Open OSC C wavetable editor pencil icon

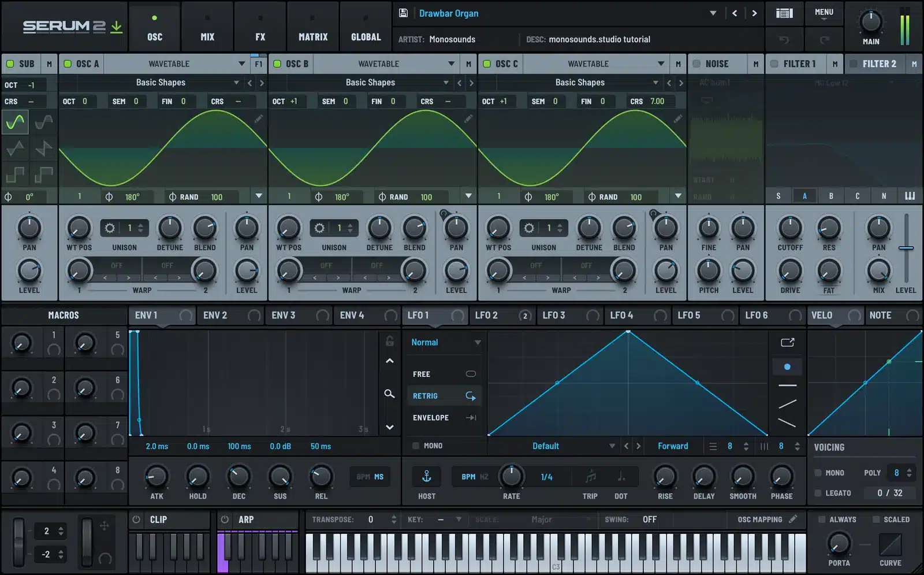(678, 118)
